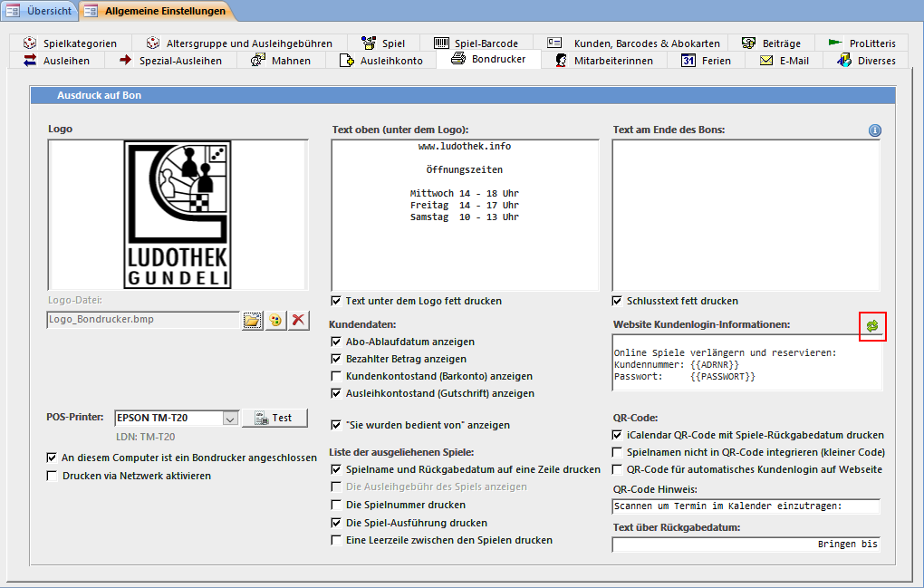Click the blue info icon
924x588 pixels.
(875, 130)
